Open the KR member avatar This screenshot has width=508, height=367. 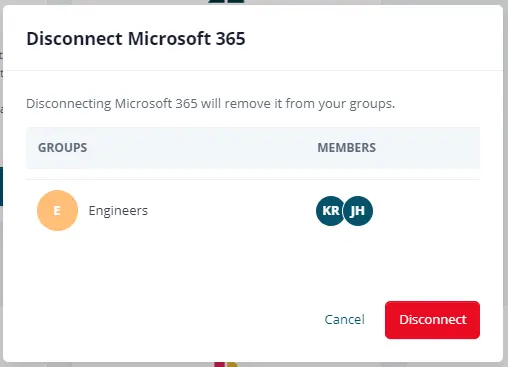[x=330, y=211]
